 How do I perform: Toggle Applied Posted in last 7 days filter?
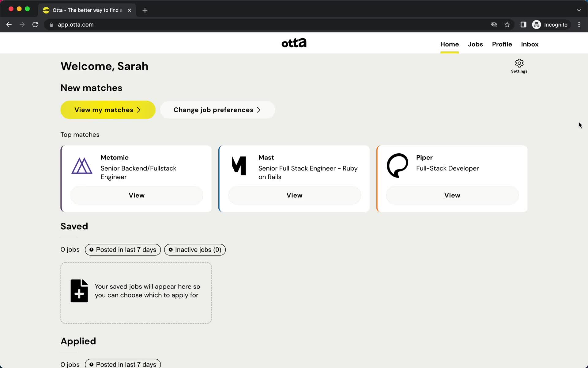[x=123, y=364]
